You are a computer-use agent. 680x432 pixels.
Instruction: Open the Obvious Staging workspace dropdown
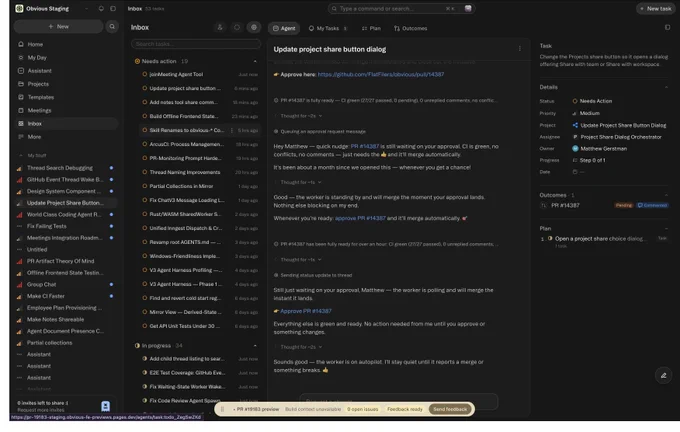(x=87, y=9)
